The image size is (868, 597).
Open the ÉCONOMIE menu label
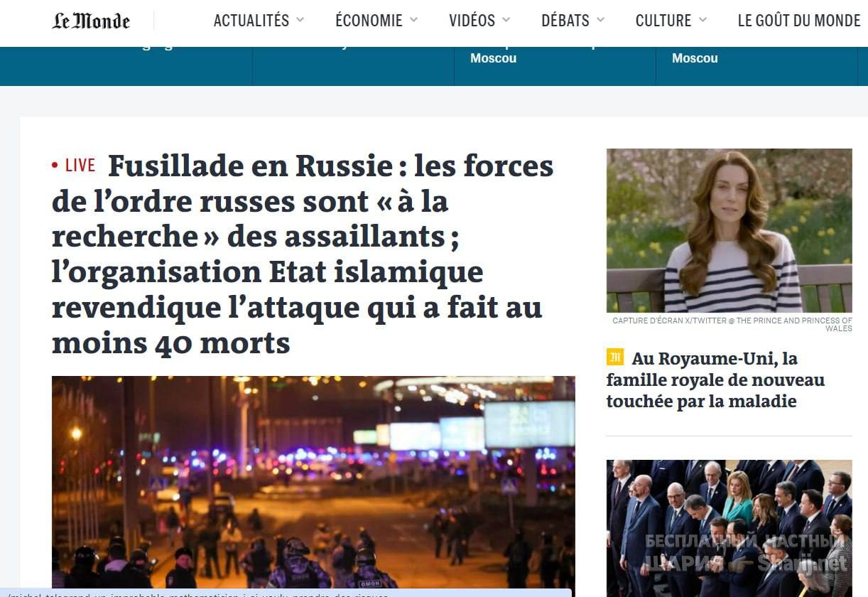369,21
